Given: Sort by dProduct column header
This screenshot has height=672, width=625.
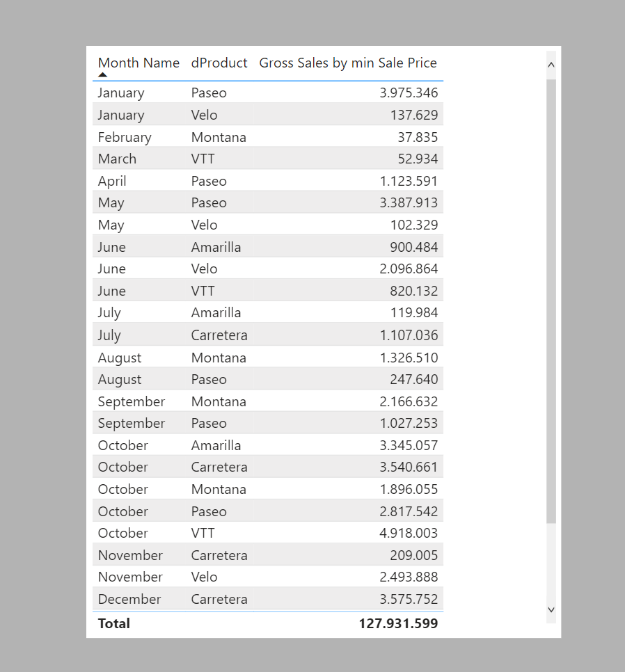Looking at the screenshot, I should (x=219, y=63).
